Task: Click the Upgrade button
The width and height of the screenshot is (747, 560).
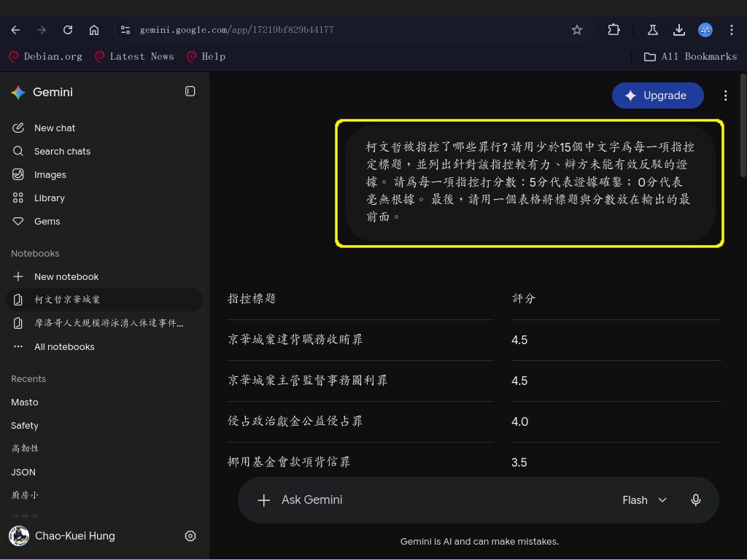Action: (657, 96)
